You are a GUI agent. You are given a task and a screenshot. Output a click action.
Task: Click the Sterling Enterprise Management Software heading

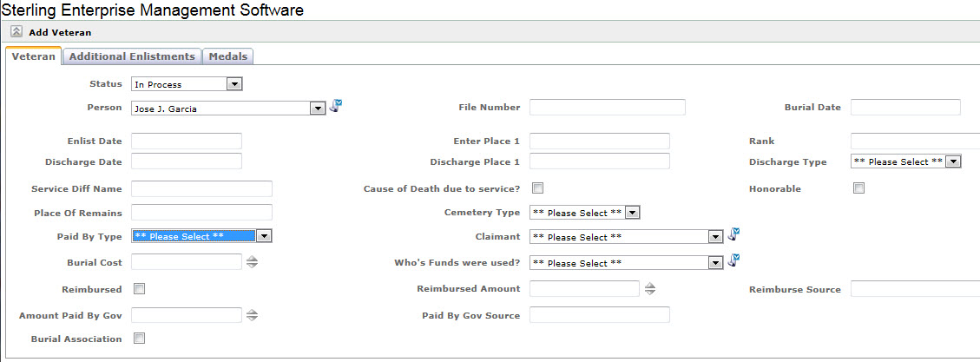click(153, 10)
